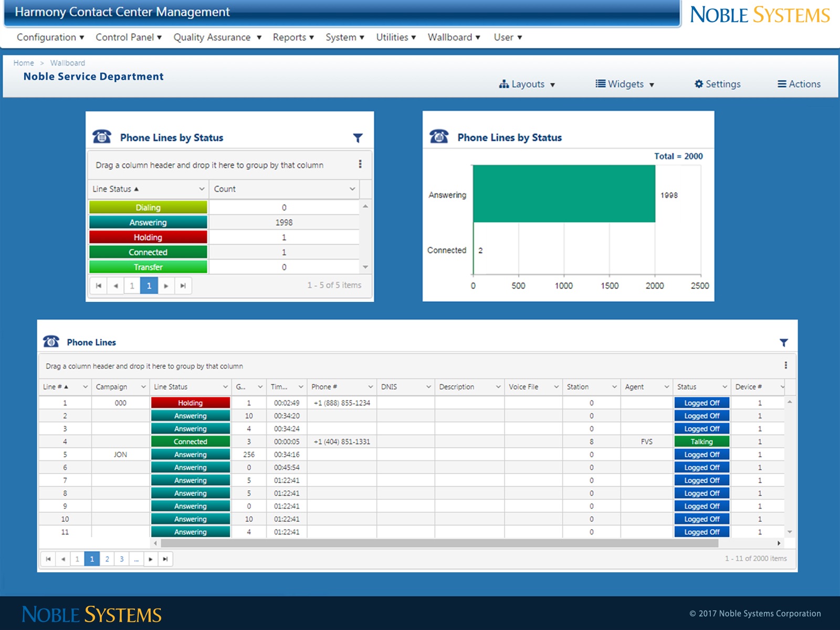
Task: Open the three-dot menu in Phone Lines grid
Action: 786,365
